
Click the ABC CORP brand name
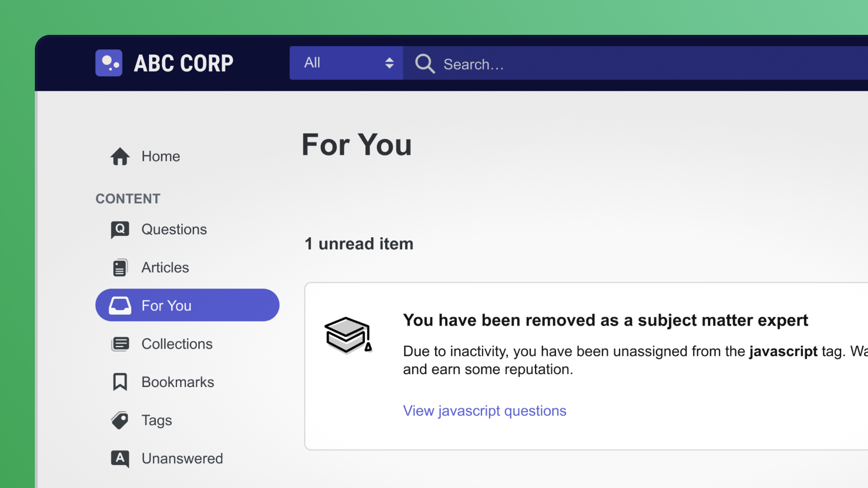point(183,64)
